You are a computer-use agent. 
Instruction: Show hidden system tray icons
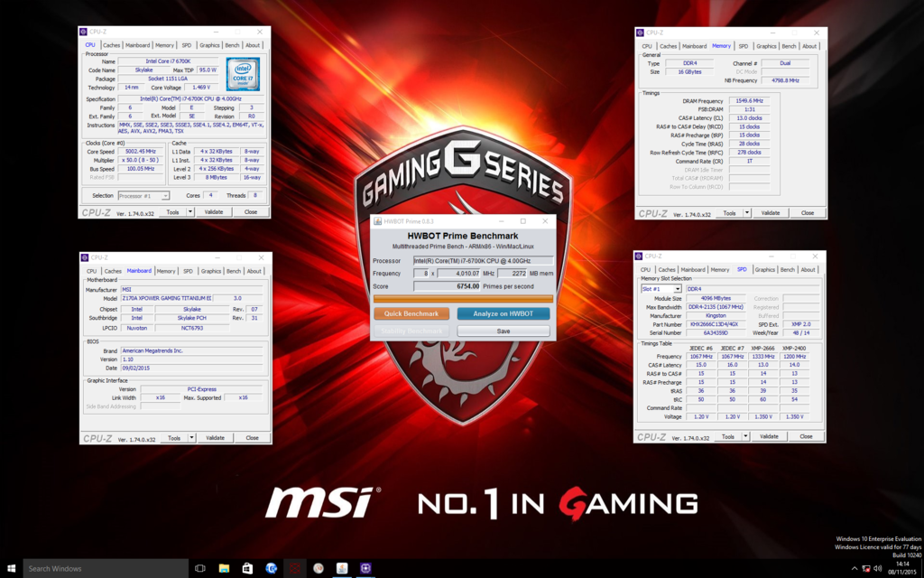(x=855, y=569)
